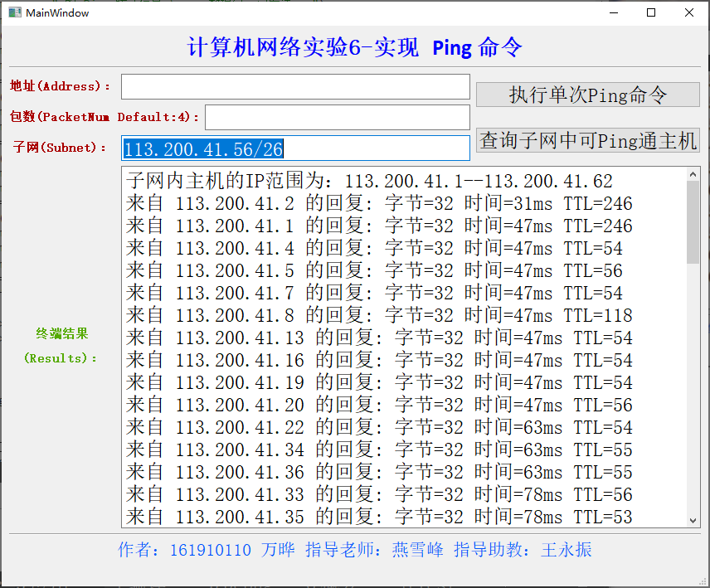Click the author footer text 作者：161910110 万晔
This screenshot has height=588, width=710.
(207, 550)
